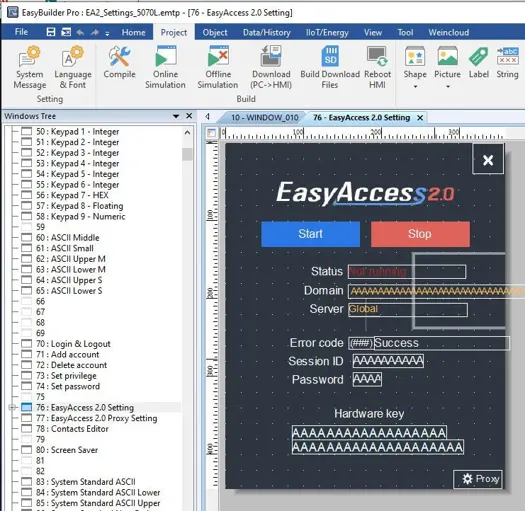Select the Password field object
The image size is (525, 511).
point(367,379)
